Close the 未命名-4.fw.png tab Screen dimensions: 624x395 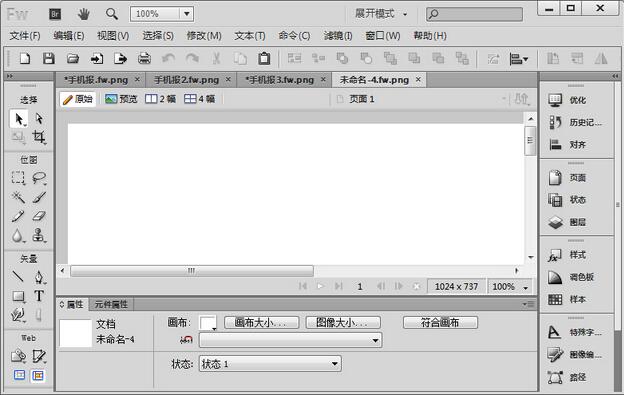(x=418, y=80)
